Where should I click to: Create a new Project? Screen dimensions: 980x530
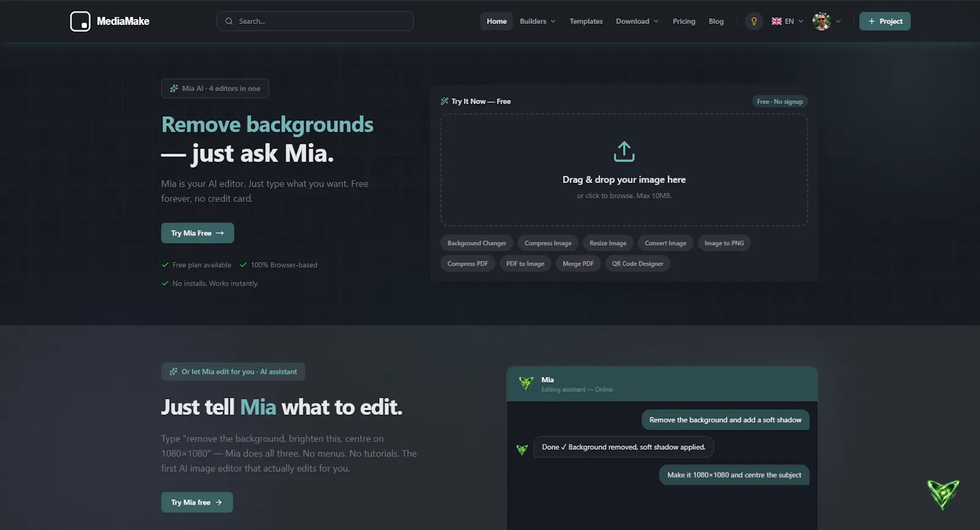[x=885, y=21]
